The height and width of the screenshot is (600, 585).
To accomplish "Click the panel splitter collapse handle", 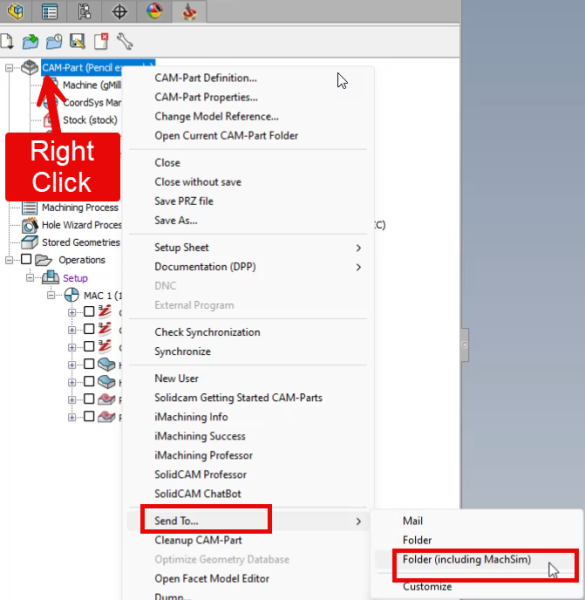I will pos(464,345).
